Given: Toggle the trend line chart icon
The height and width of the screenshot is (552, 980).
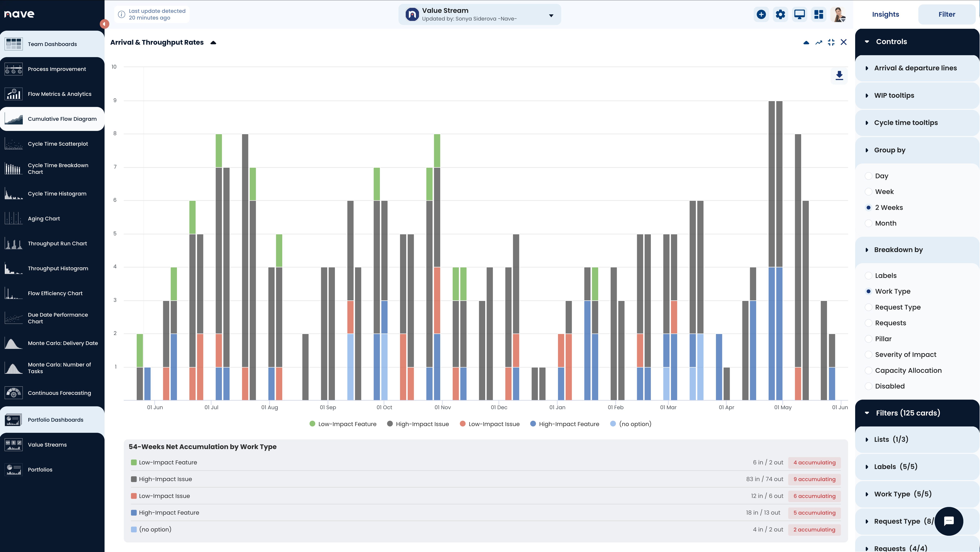Looking at the screenshot, I should tap(819, 43).
